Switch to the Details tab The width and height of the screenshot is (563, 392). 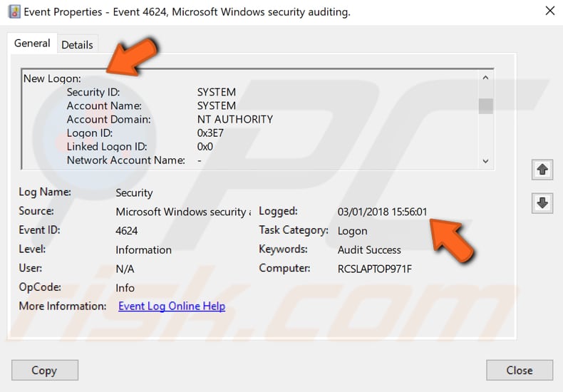tap(77, 45)
